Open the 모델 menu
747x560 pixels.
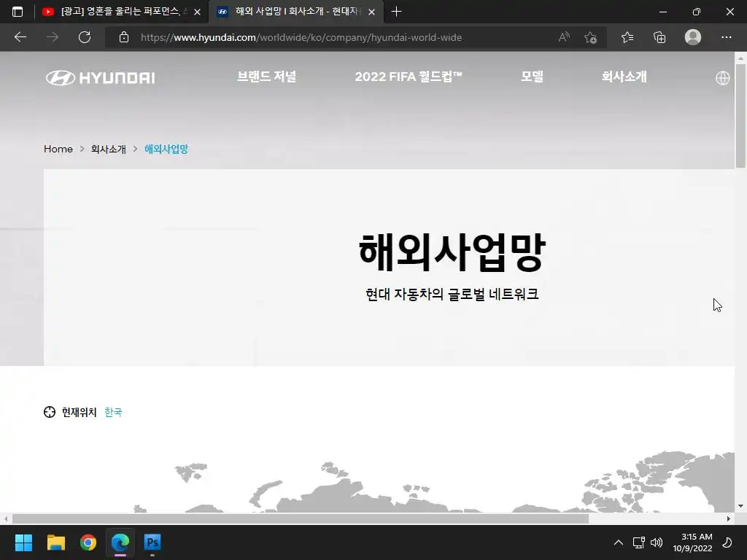coord(532,77)
